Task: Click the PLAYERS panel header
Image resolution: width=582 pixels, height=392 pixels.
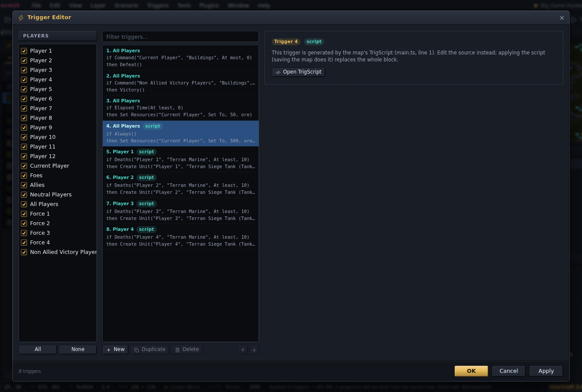Action: coord(58,36)
